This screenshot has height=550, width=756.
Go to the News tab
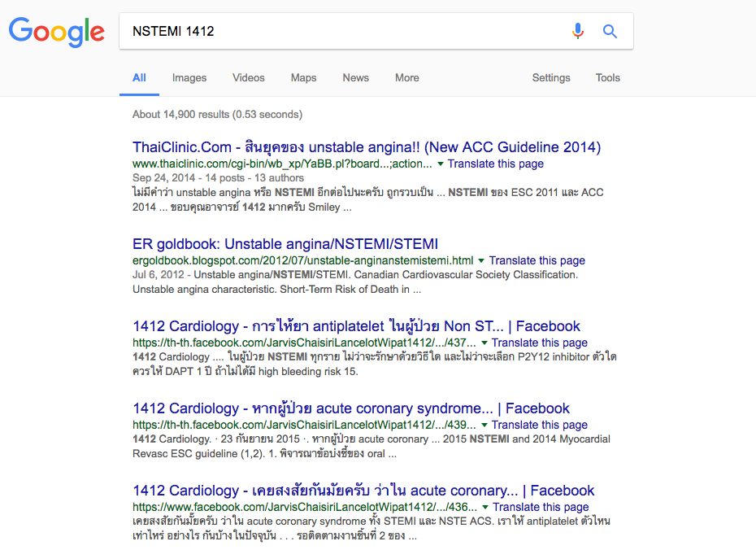356,77
